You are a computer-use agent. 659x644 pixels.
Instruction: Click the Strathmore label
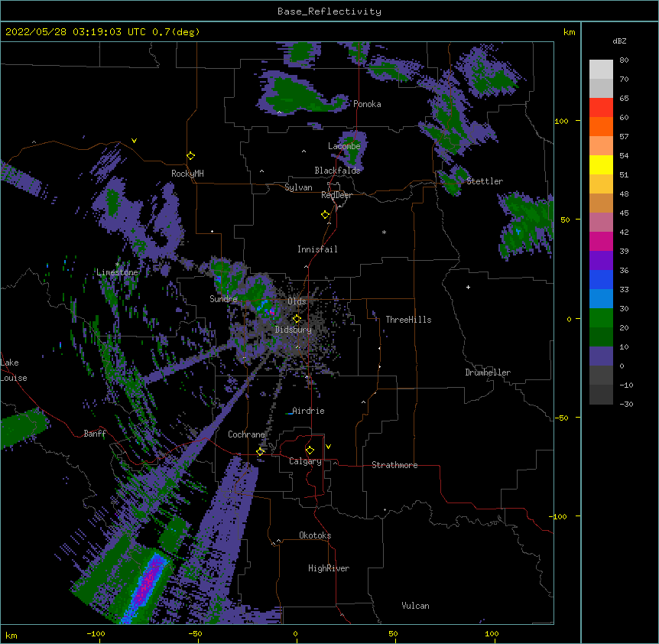pos(394,465)
